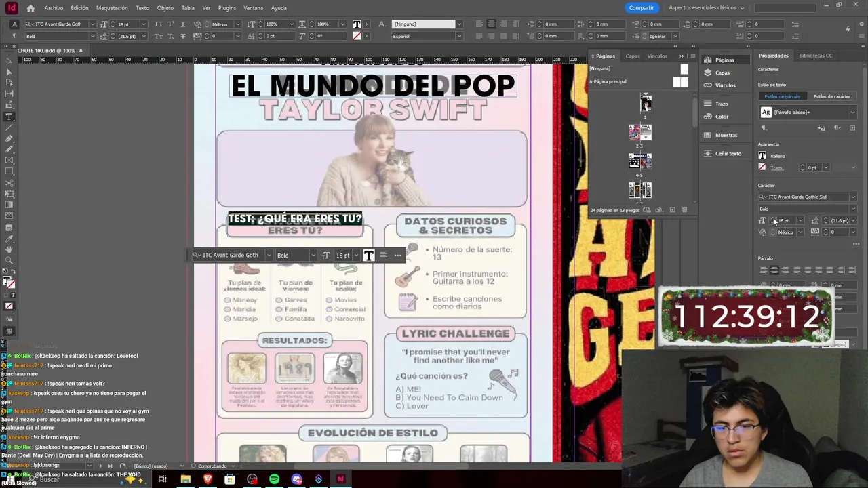The height and width of the screenshot is (488, 868).
Task: Select page 1 thumbnail in Pages panel
Action: pyautogui.click(x=646, y=103)
